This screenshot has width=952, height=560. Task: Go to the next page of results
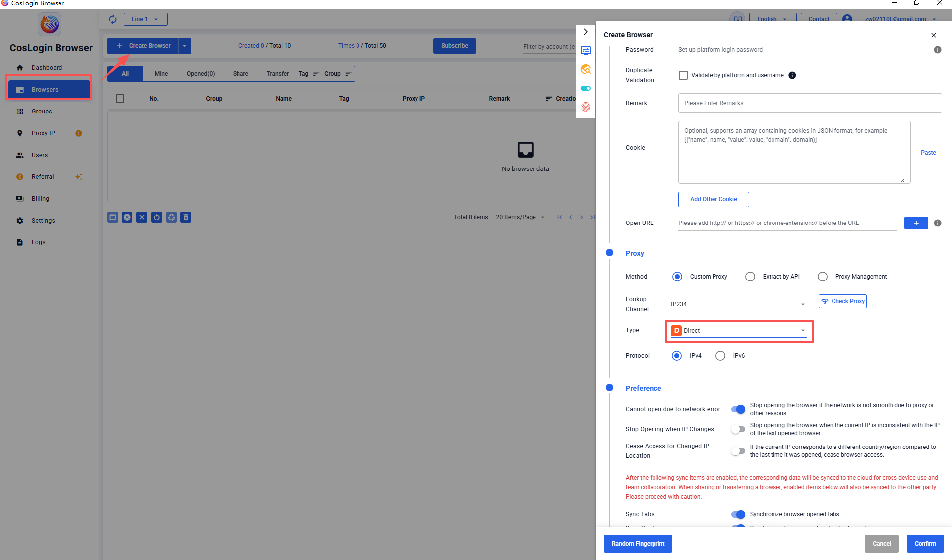pos(582,217)
